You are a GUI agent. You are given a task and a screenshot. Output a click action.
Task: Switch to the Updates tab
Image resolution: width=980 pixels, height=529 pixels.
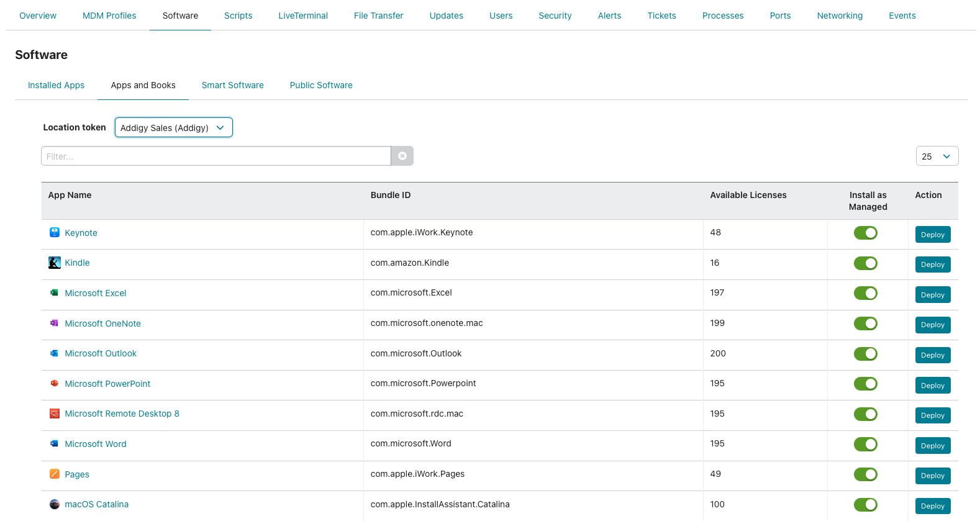coord(447,16)
